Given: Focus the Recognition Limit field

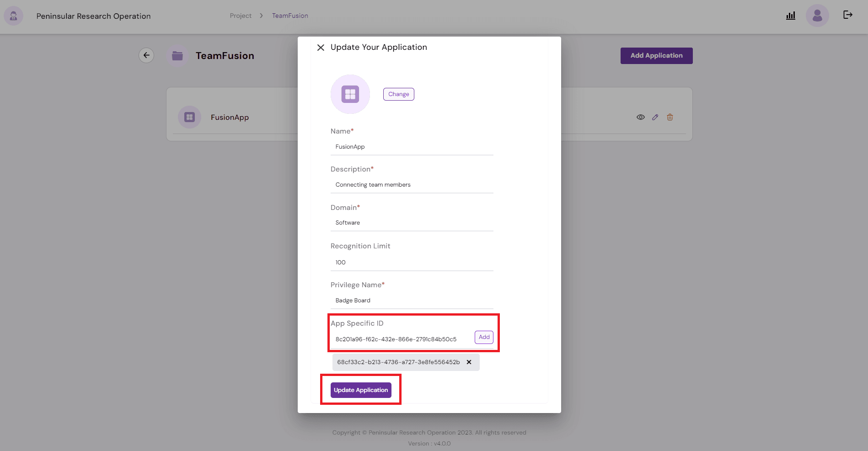Looking at the screenshot, I should 412,263.
